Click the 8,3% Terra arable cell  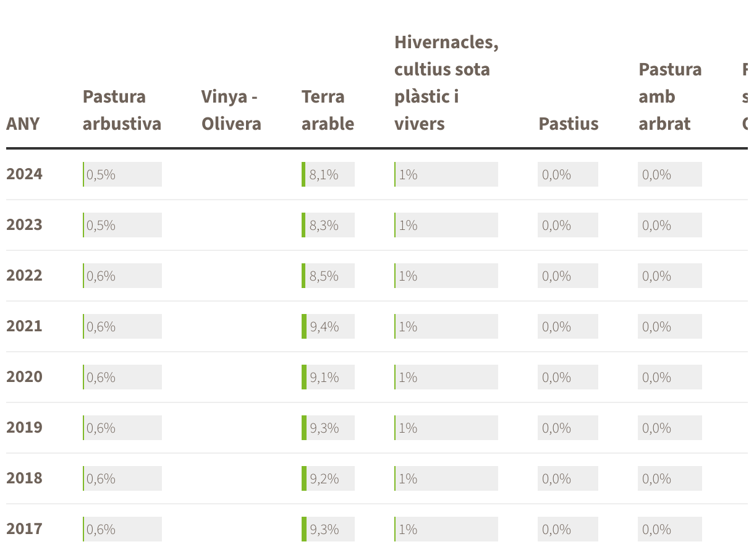(328, 225)
